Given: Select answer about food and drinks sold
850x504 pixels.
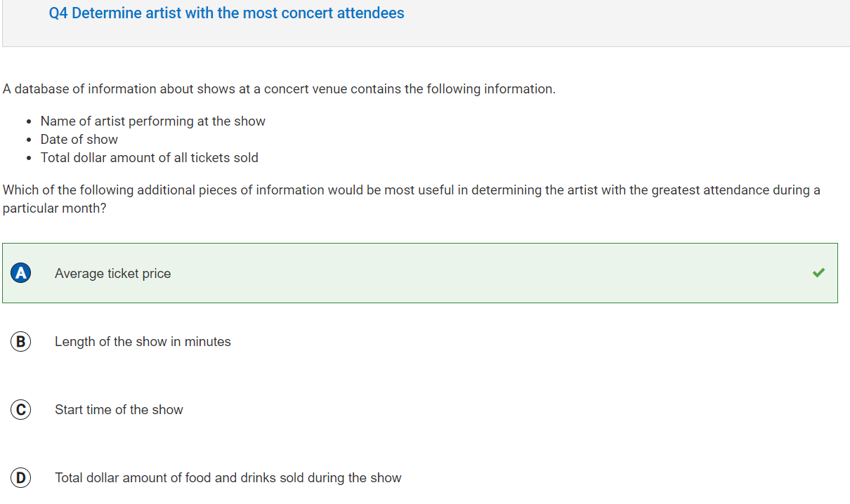Looking at the screenshot, I should click(x=228, y=478).
